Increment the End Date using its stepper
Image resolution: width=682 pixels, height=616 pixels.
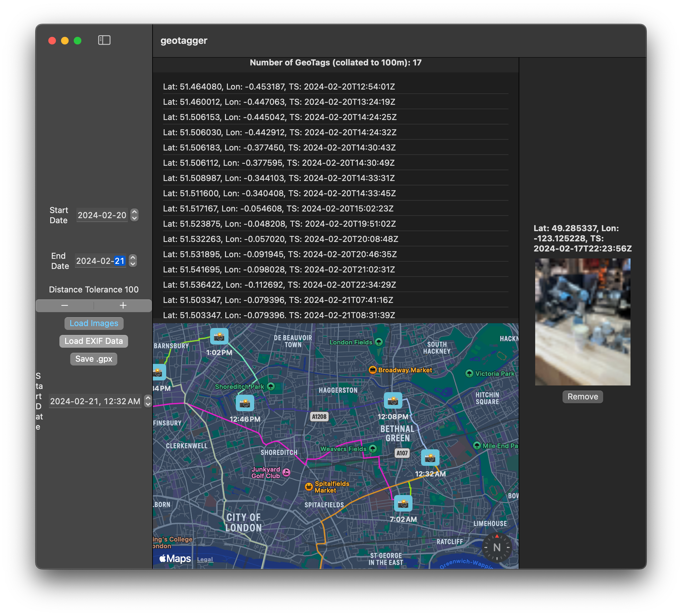(x=133, y=258)
